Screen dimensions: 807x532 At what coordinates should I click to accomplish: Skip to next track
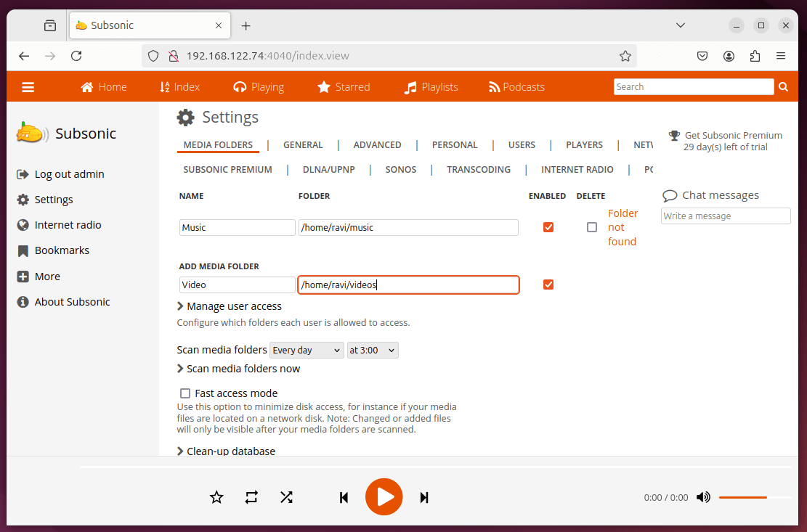click(x=424, y=497)
